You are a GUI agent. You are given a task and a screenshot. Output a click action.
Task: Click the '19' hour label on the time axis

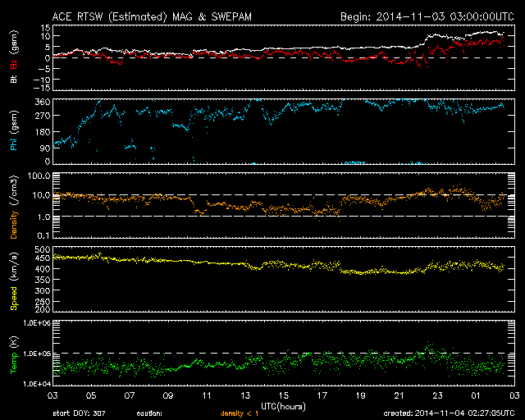[361, 395]
